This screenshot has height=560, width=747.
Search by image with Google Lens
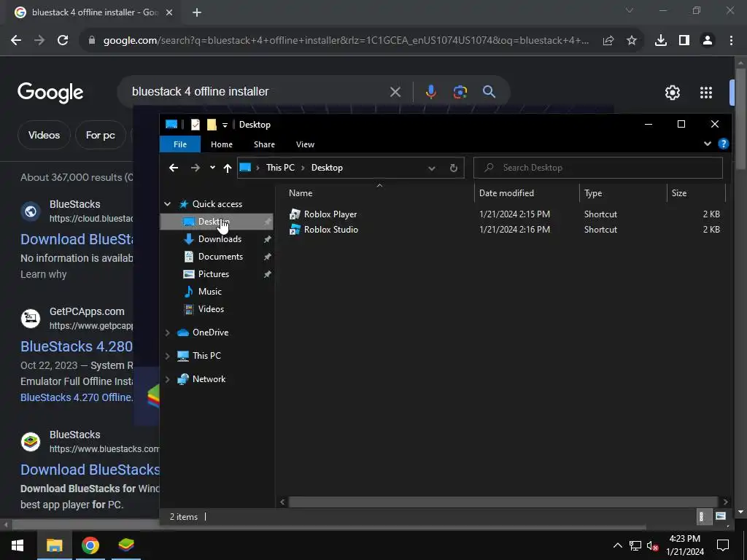coord(460,92)
